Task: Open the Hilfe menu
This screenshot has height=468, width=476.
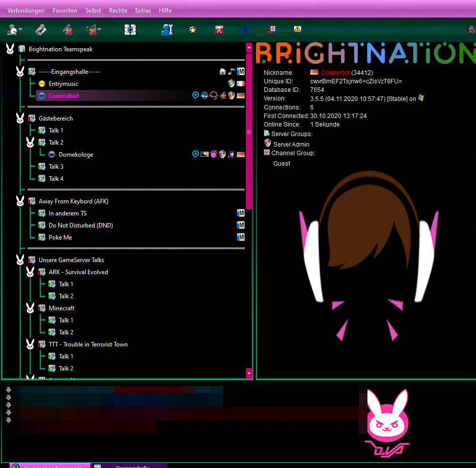Action: [165, 11]
